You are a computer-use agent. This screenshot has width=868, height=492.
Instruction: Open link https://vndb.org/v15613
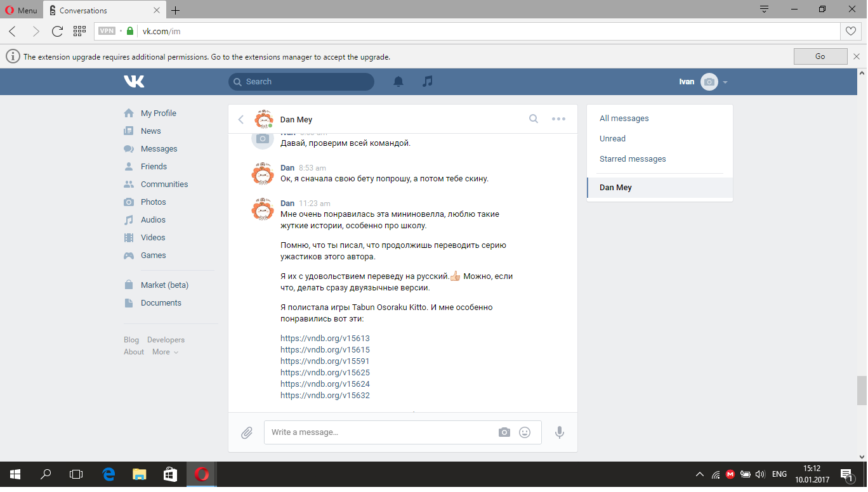coord(325,339)
